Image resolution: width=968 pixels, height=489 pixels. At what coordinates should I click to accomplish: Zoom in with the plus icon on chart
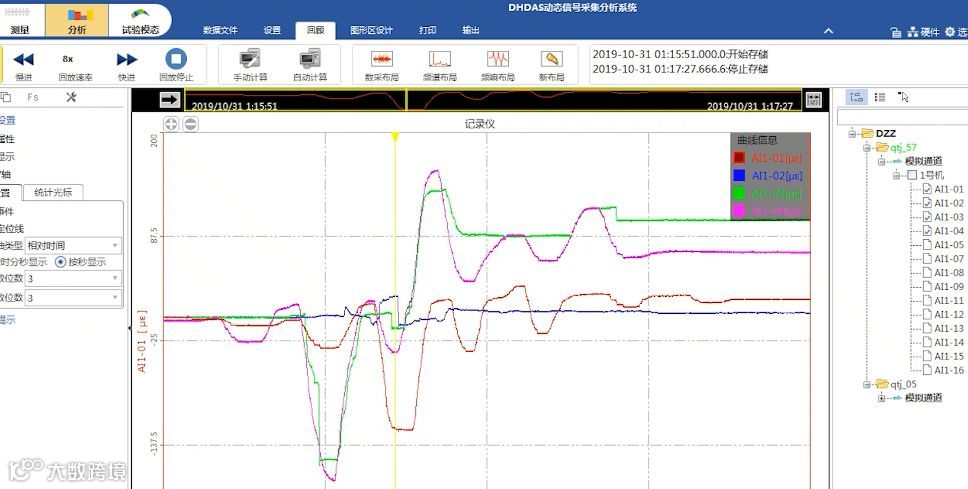click(171, 124)
